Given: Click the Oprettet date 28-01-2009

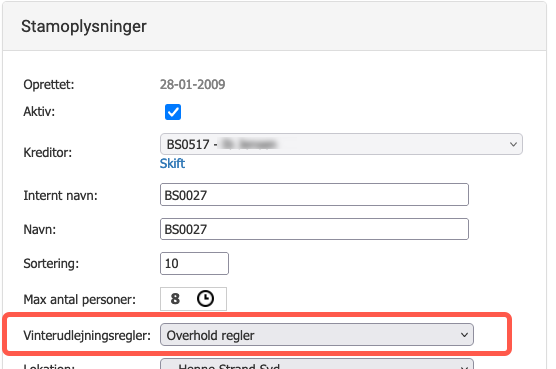Looking at the screenshot, I should click(x=192, y=84).
